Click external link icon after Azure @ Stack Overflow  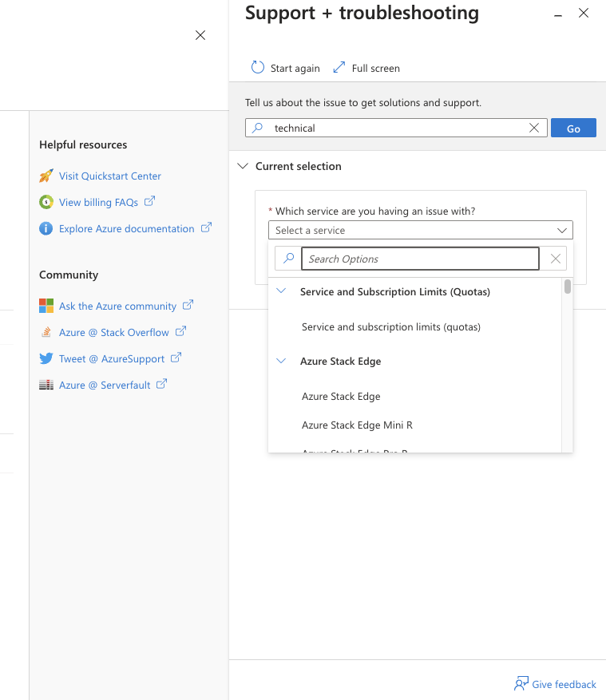tap(180, 331)
